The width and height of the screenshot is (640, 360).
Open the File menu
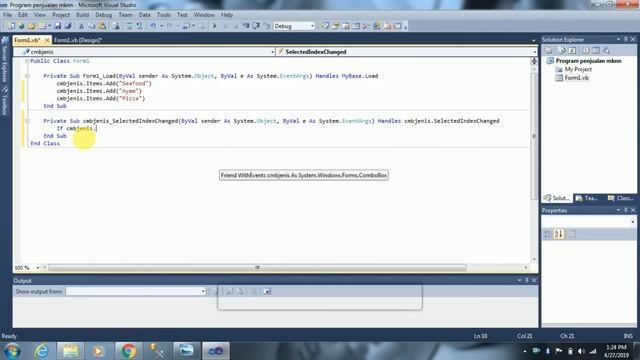tap(7, 15)
